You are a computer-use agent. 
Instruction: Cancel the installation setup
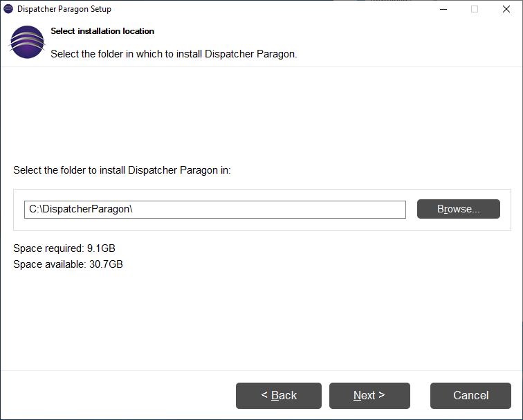click(470, 396)
